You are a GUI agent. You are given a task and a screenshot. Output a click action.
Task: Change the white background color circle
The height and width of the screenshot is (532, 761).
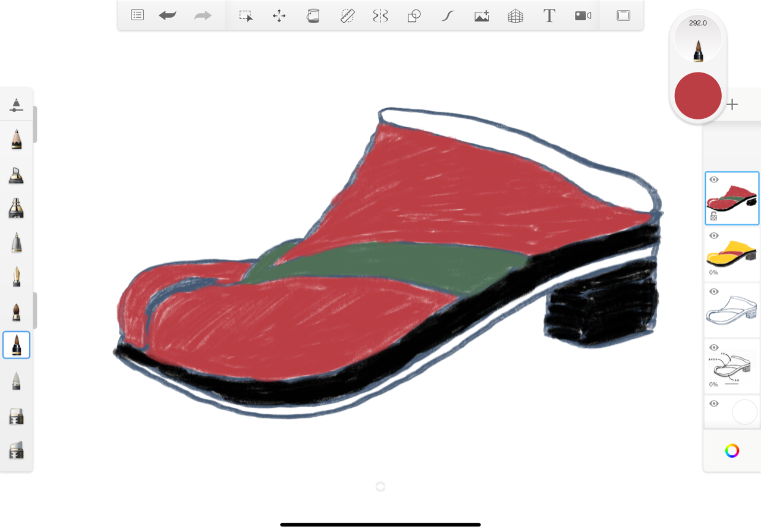(x=745, y=412)
